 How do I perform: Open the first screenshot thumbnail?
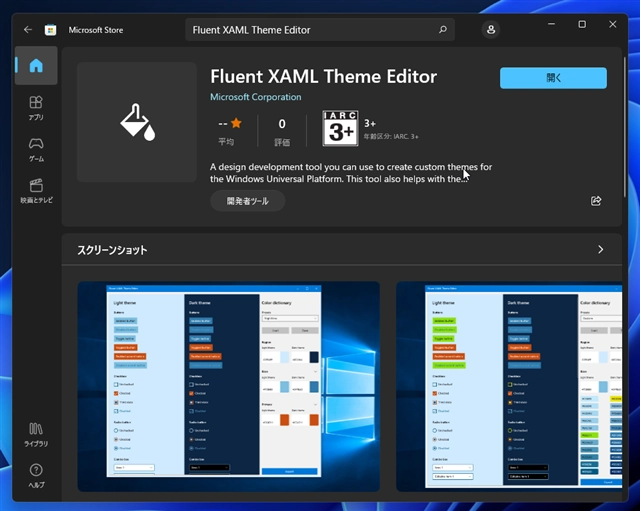coord(229,386)
